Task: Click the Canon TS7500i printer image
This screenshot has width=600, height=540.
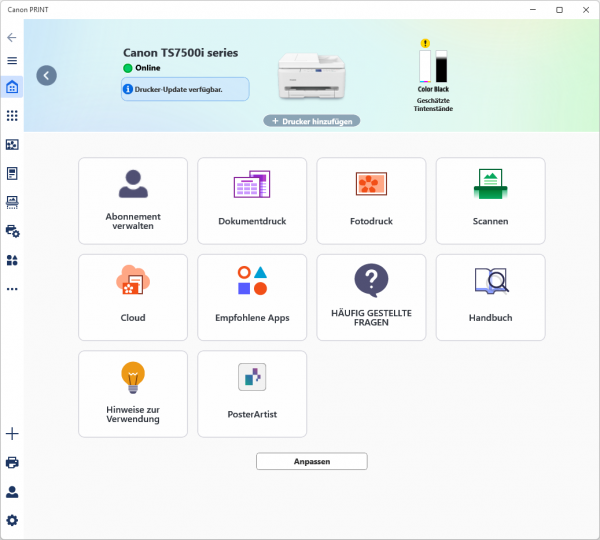Action: 314,74
